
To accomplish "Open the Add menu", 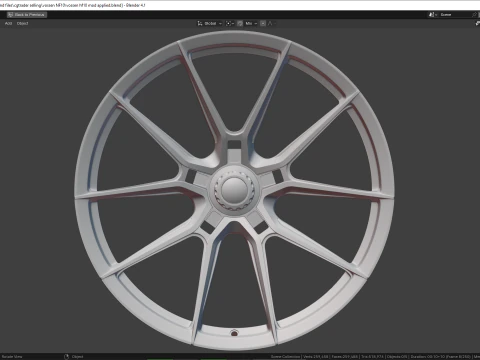I will click(8, 23).
